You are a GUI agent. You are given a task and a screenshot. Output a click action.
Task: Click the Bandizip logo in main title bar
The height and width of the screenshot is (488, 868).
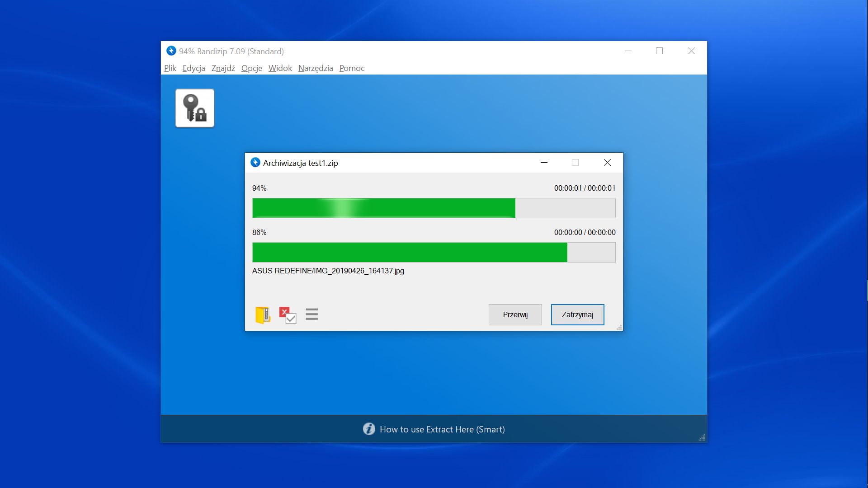[171, 51]
